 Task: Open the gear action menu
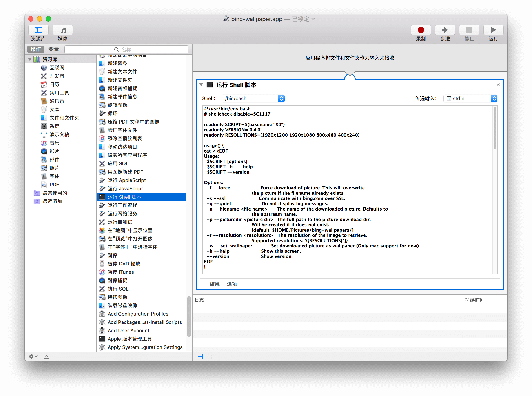33,356
